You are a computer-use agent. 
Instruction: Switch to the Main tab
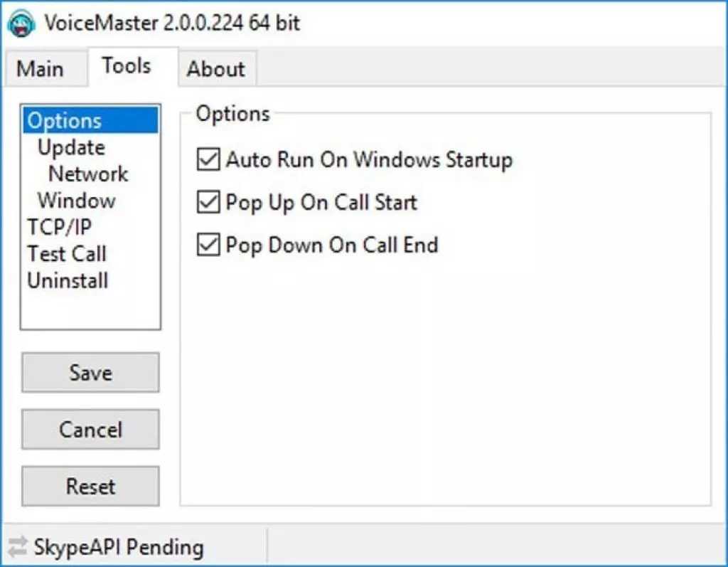click(x=40, y=69)
